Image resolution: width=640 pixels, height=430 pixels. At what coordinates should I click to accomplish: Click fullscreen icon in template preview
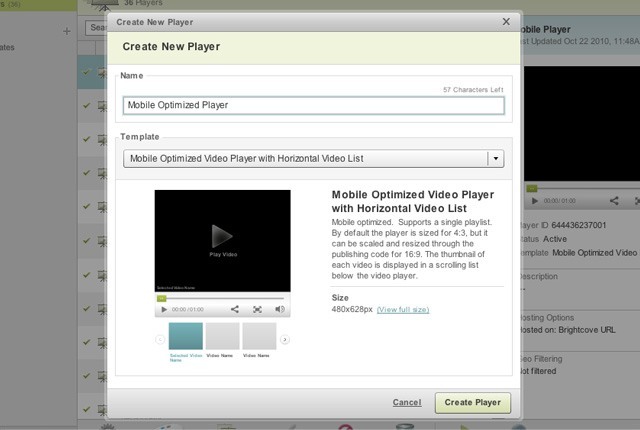[x=257, y=309]
